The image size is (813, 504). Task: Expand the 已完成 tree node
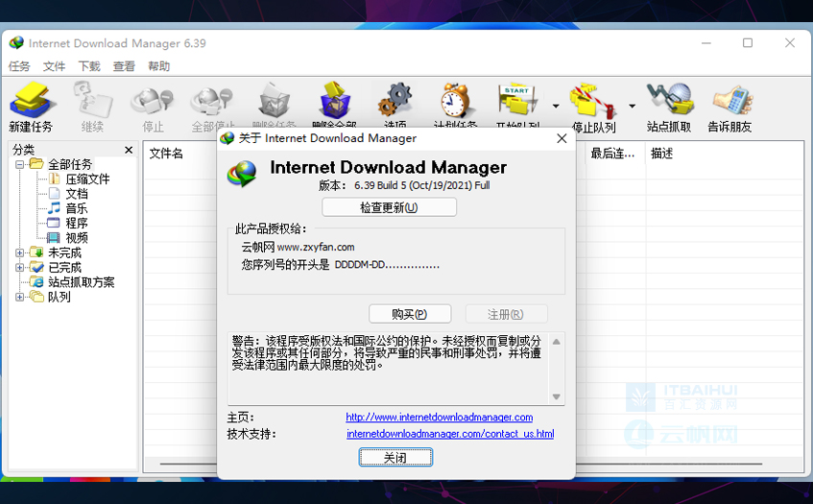click(x=20, y=268)
